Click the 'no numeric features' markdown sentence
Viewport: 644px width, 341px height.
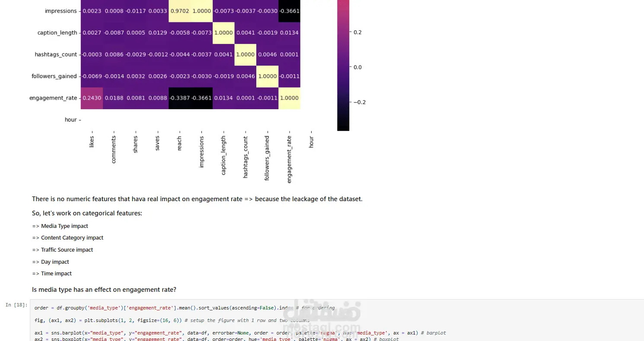pyautogui.click(x=197, y=199)
